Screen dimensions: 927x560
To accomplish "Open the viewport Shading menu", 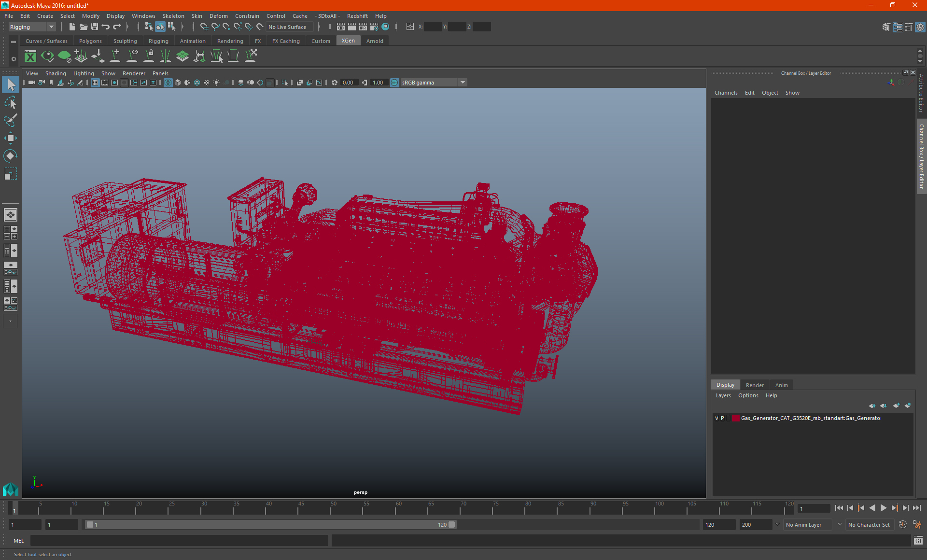I will pyautogui.click(x=56, y=73).
